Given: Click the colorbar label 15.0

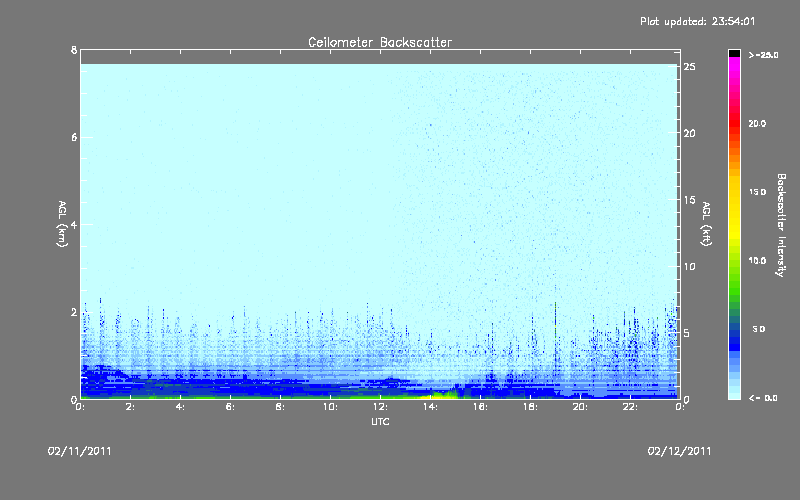Looking at the screenshot, I should pyautogui.click(x=757, y=192).
